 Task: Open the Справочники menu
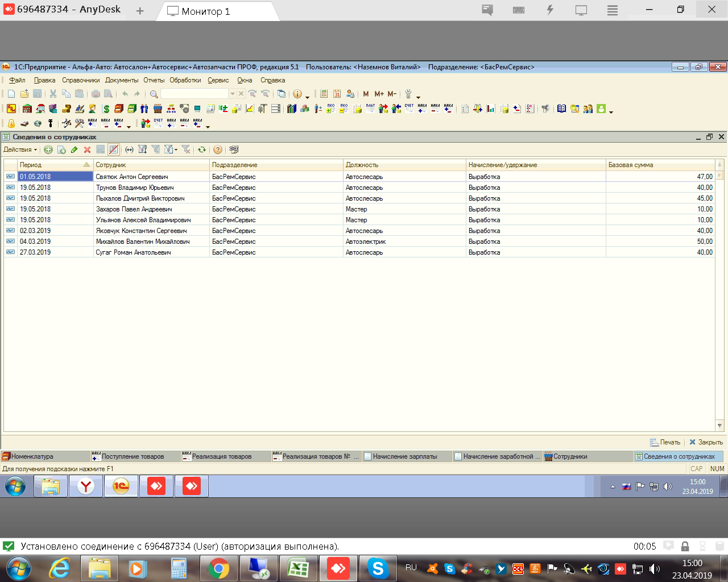point(81,80)
